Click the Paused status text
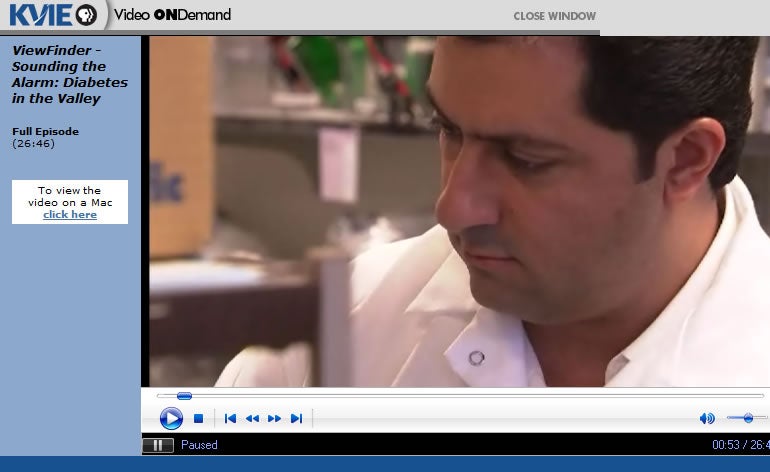 199,445
